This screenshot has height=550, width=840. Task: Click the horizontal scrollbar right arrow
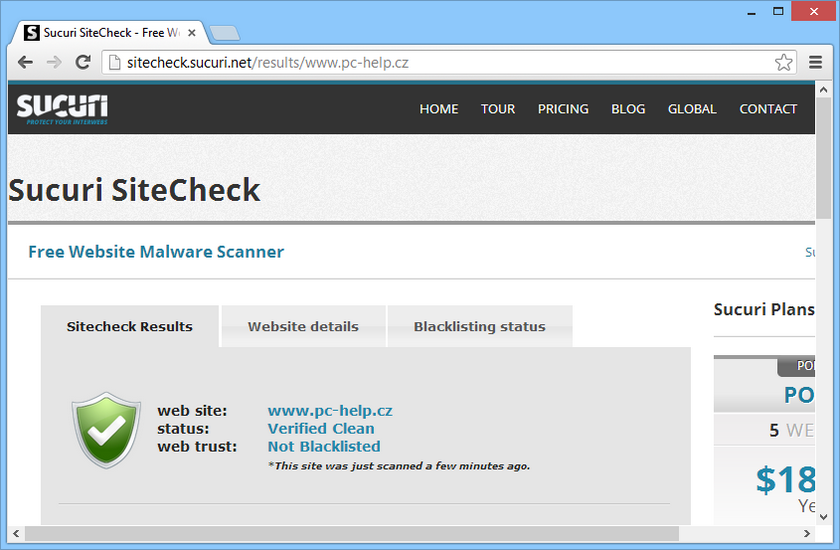[x=807, y=533]
